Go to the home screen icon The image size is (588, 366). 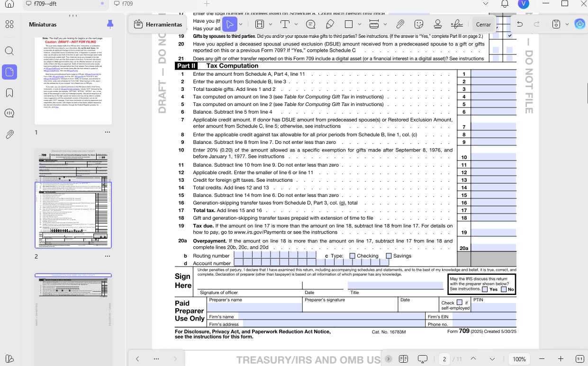9,4
